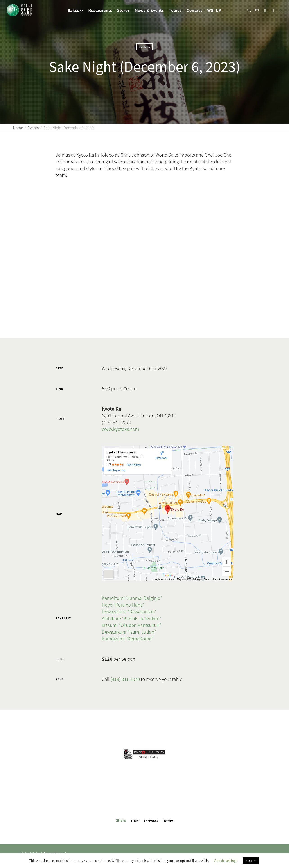This screenshot has height=868, width=289.
Task: Expand the Sakes dropdown menu
Action: click(75, 10)
